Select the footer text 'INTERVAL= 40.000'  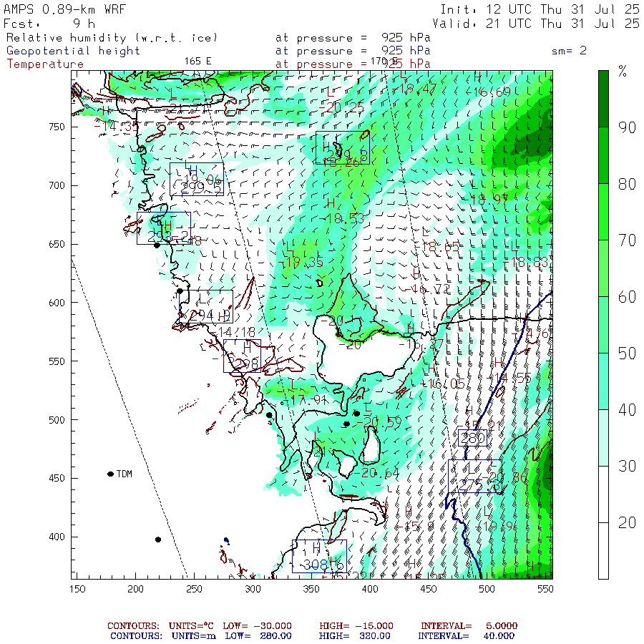pos(466,636)
